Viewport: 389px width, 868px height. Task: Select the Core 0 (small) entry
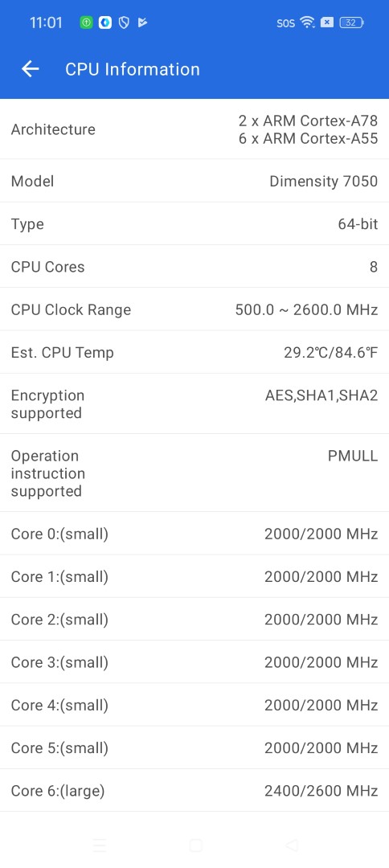[x=194, y=534]
